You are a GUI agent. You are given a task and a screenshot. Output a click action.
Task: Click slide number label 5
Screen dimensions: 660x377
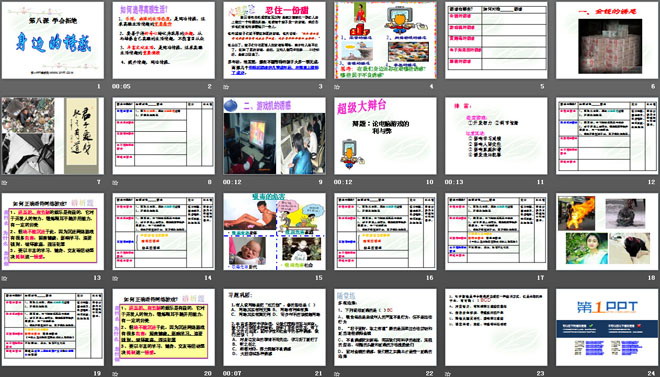click(542, 87)
